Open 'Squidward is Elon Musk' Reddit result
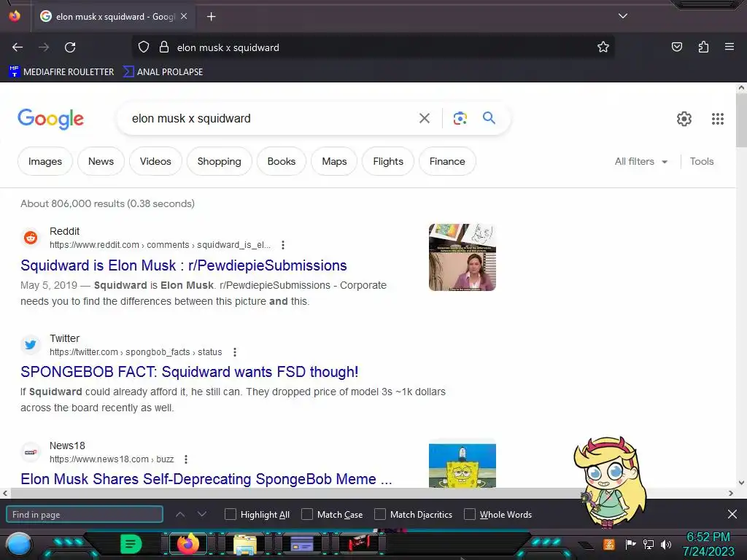 point(183,265)
